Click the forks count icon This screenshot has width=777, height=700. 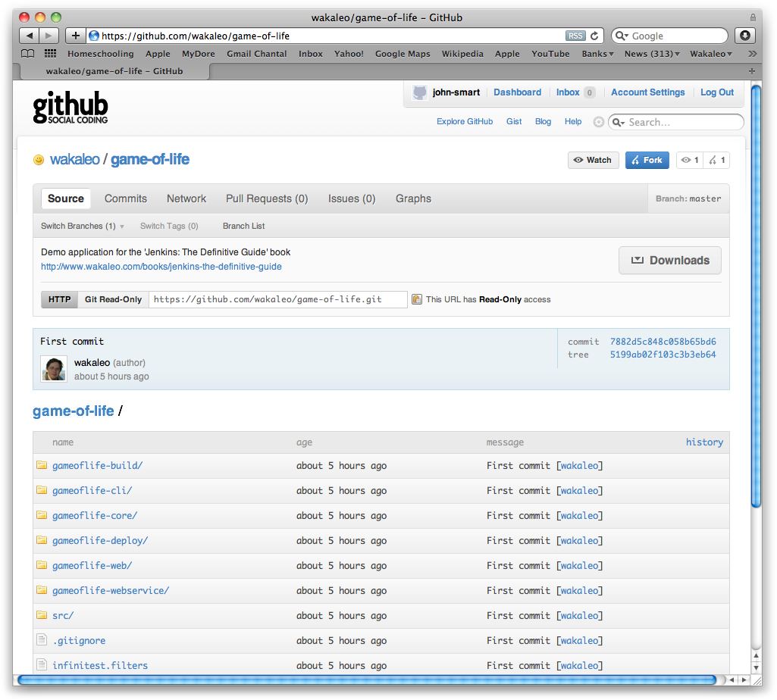point(716,160)
